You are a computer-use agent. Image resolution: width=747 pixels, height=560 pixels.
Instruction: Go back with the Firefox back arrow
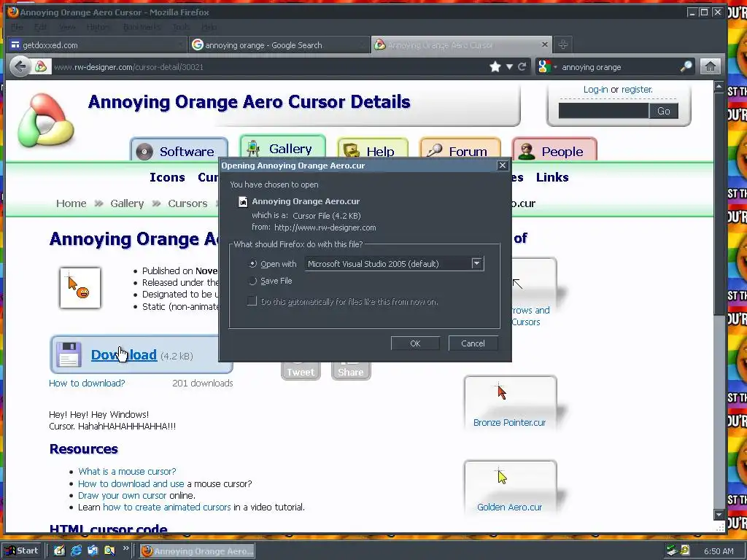(x=20, y=66)
